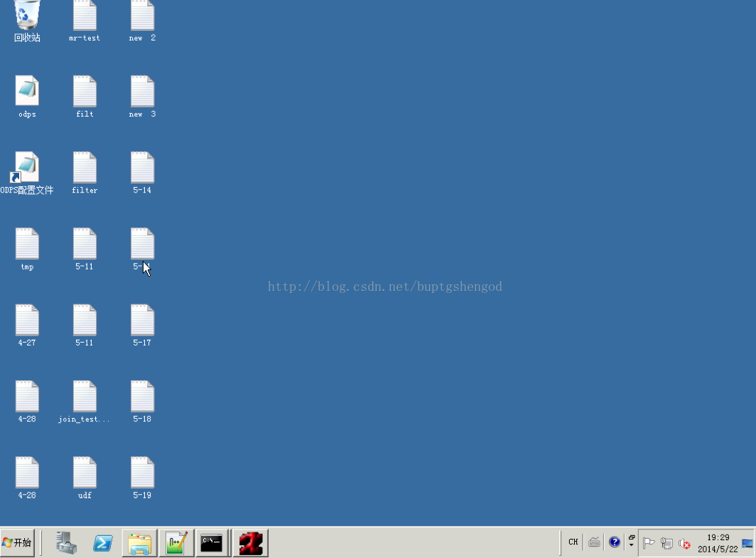Select the 5-17 file icon
The image size is (756, 558).
pyautogui.click(x=142, y=325)
